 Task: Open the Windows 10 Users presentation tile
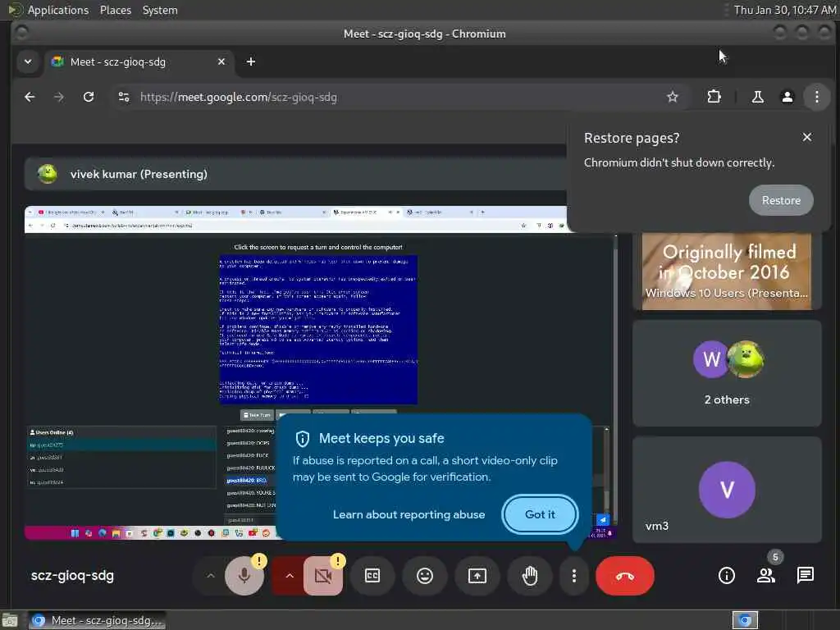(727, 272)
